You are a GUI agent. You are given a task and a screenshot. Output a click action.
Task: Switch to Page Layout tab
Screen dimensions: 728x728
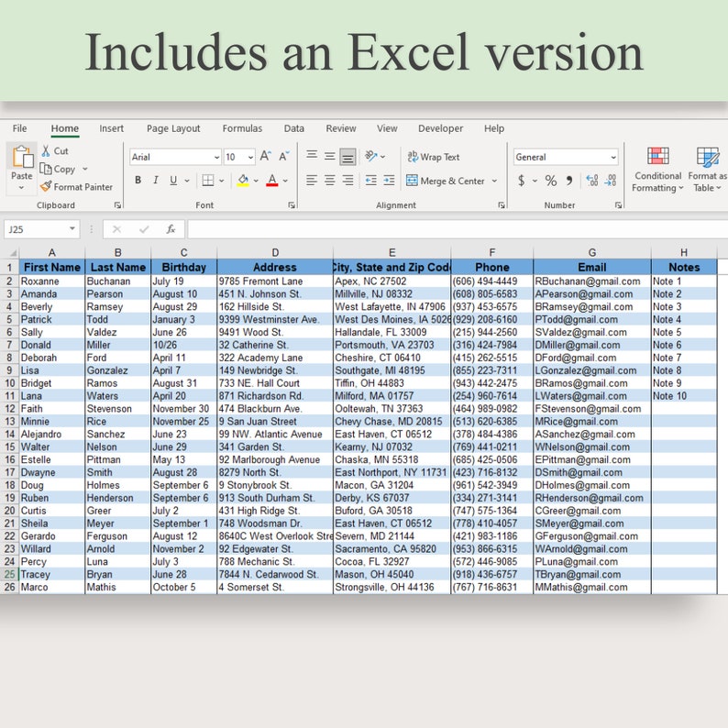pyautogui.click(x=173, y=128)
